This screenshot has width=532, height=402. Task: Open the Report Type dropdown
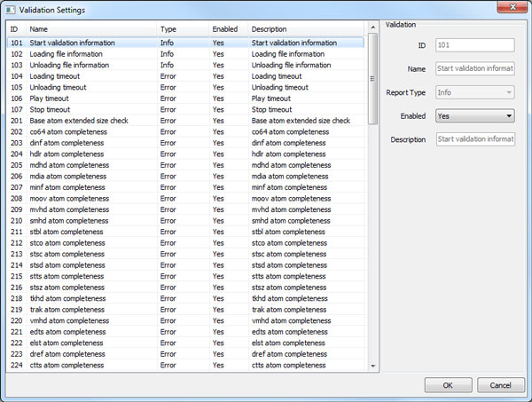click(475, 91)
